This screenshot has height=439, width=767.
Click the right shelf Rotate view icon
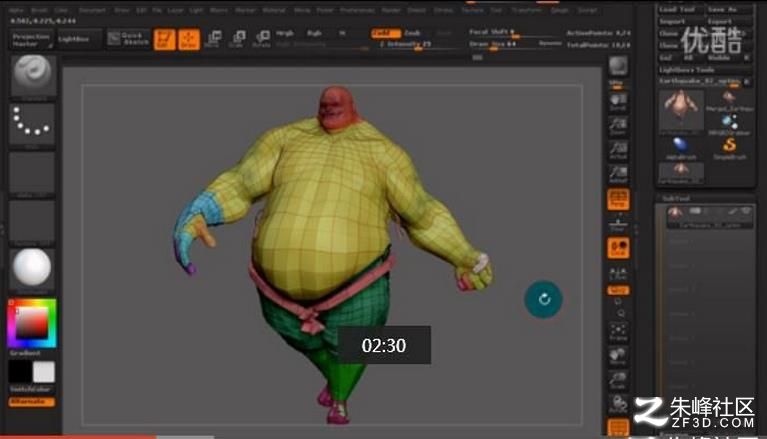point(618,404)
